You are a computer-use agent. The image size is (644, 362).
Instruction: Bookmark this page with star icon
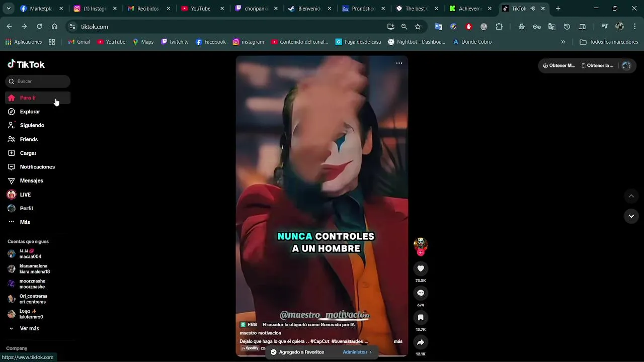point(418,27)
